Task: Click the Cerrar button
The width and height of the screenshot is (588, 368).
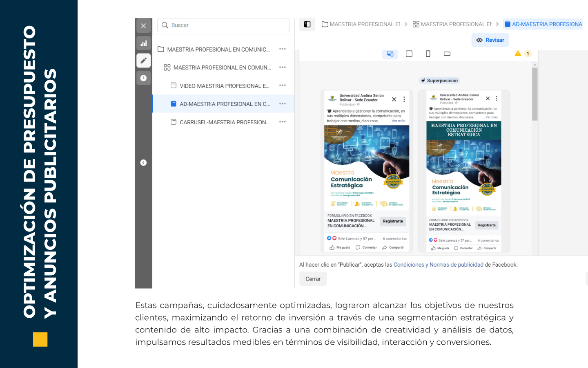Action: 313,279
